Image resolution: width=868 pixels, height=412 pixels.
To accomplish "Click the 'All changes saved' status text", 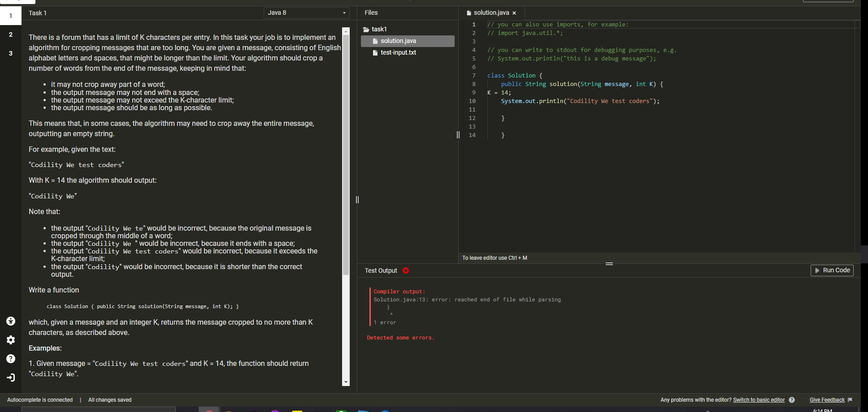I will click(110, 400).
